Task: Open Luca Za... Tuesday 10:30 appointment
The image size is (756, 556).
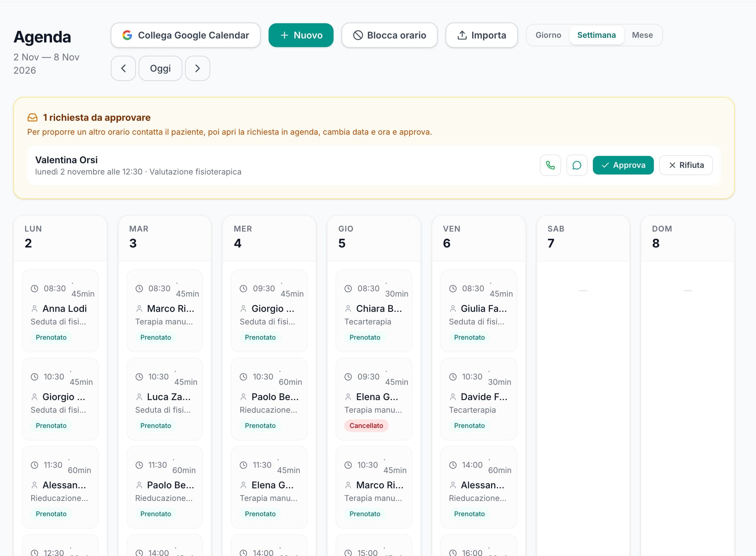Action: tap(165, 399)
